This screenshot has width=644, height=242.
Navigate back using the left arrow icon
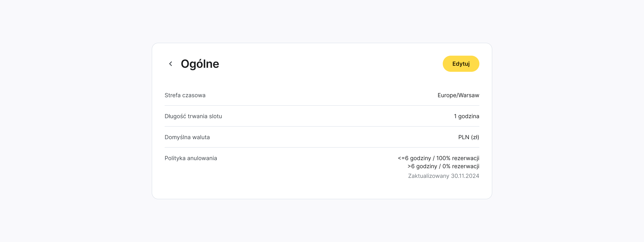tap(171, 64)
